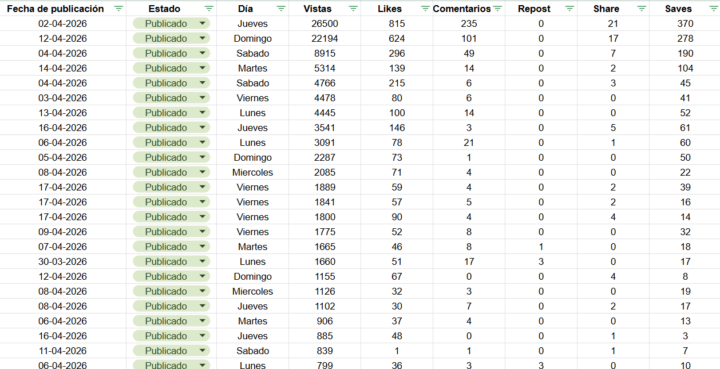The height and width of the screenshot is (369, 720).
Task: Select date cell 30-03-2026
Action: [63, 262]
